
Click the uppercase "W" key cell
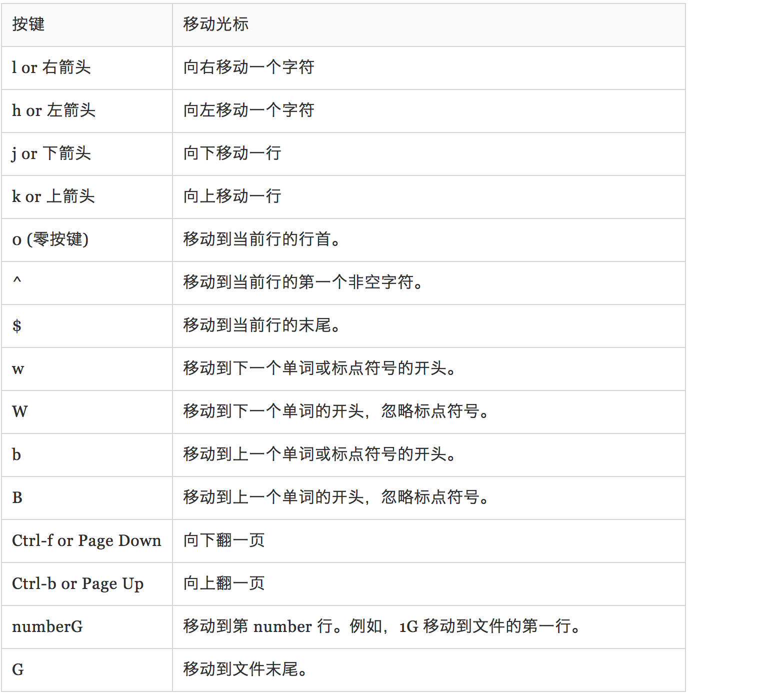[x=19, y=411]
